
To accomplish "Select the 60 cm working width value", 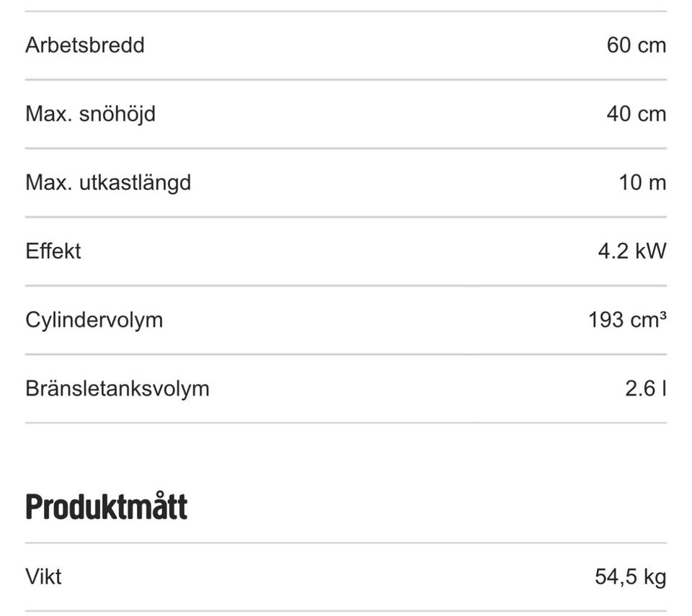I will coord(636,45).
